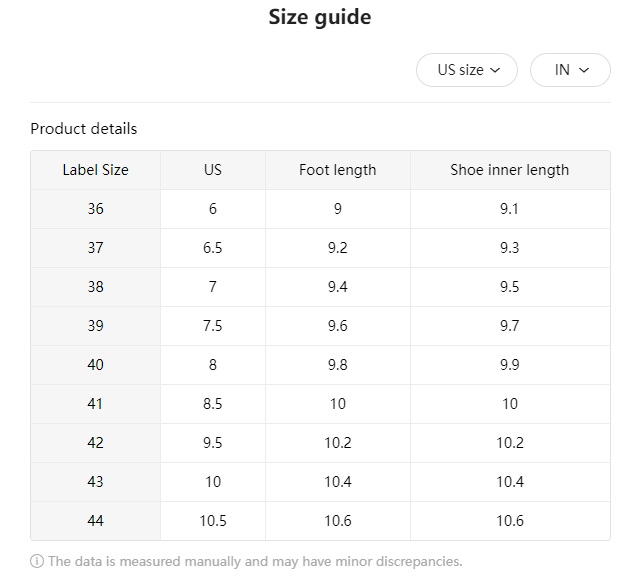Click the Foot length column header
Screen dimensions: 643x579
(x=337, y=170)
